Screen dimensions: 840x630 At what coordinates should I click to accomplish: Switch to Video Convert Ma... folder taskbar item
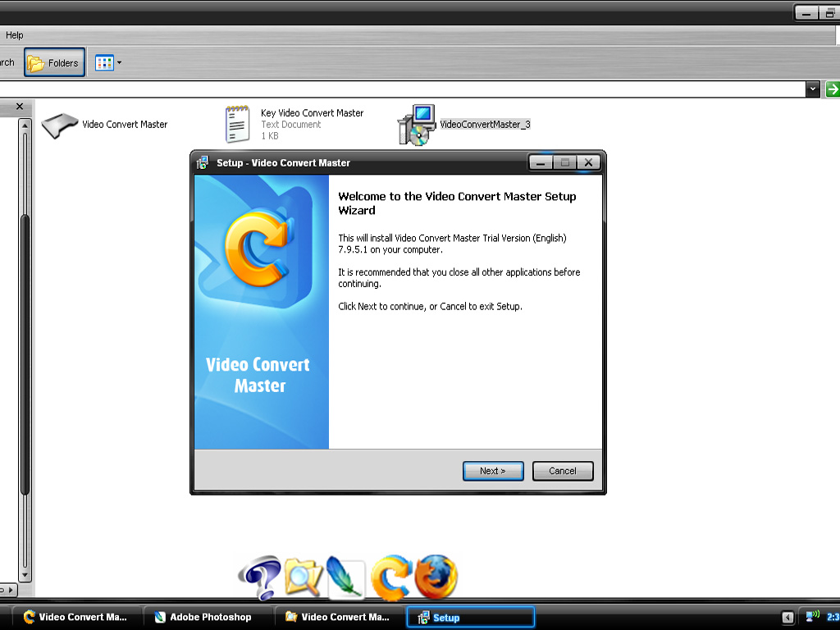(339, 617)
